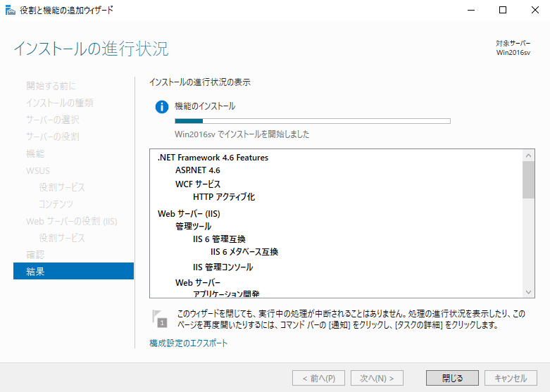
Task: Click the HTTP アクティブ化 entry
Action: click(x=224, y=196)
